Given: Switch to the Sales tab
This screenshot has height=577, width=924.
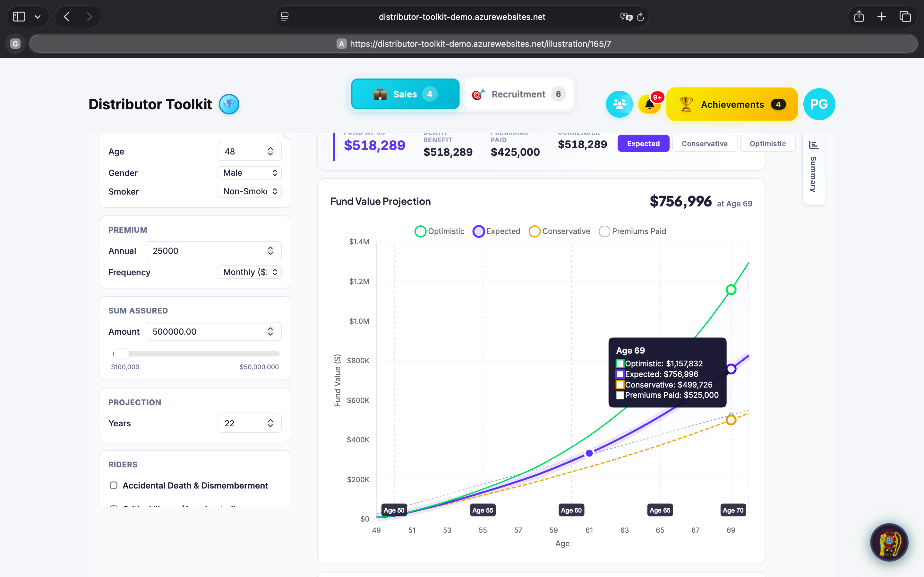Looking at the screenshot, I should click(x=405, y=94).
